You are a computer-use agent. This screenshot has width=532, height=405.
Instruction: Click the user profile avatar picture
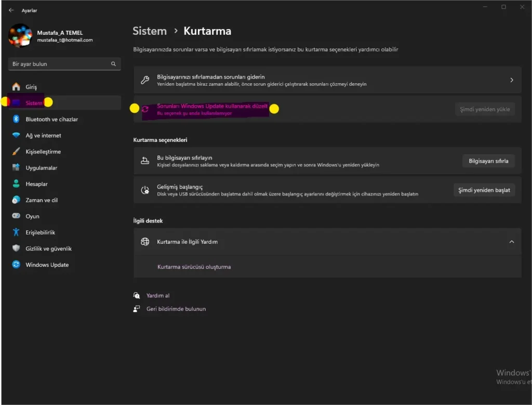click(x=20, y=35)
